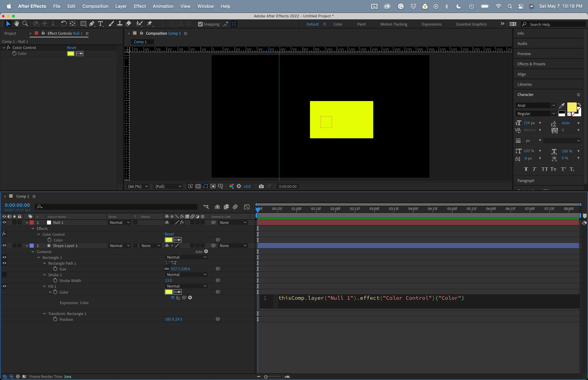Hide the Shape Layer 1 eye

[x=4, y=245]
